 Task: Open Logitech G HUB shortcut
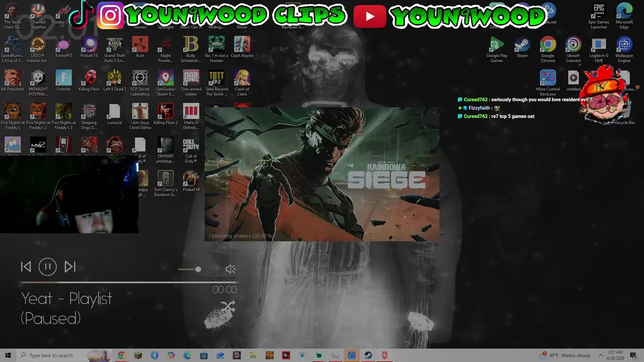coord(599,50)
